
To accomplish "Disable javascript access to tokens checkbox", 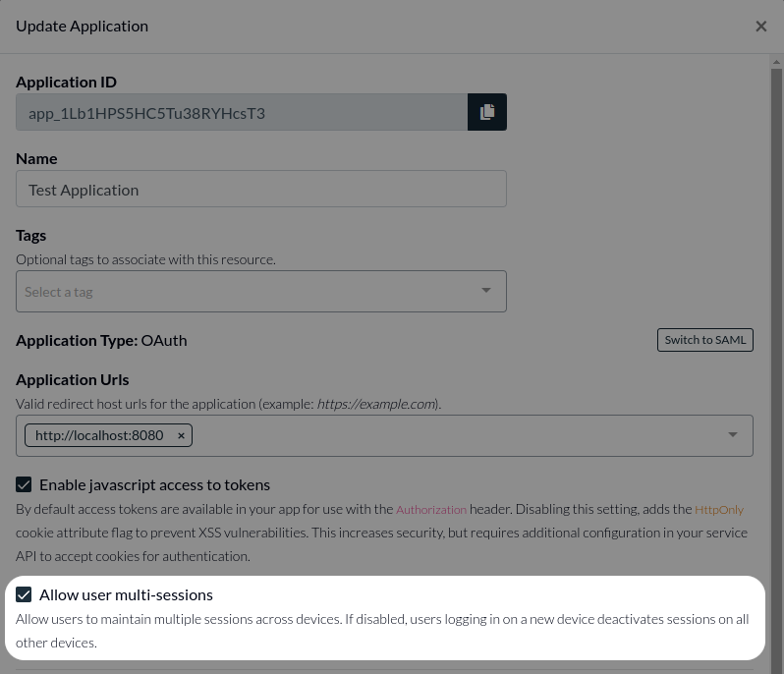I will click(25, 484).
